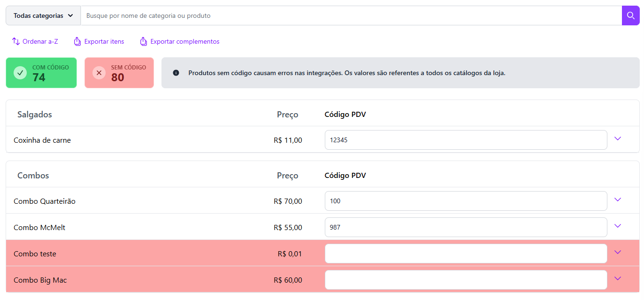Click the Exportar itens export icon

[77, 41]
